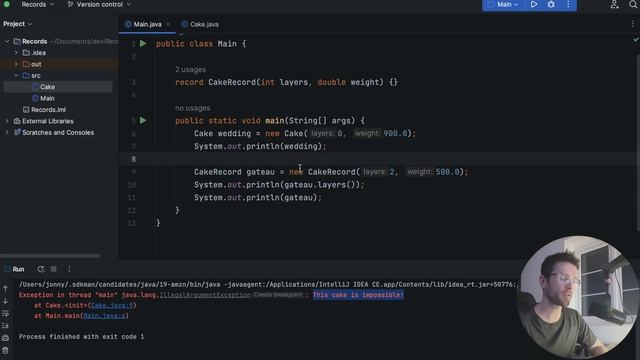Screen dimensions: 640x360
Task: Click Create breakpoint in console
Action: coord(278,295)
